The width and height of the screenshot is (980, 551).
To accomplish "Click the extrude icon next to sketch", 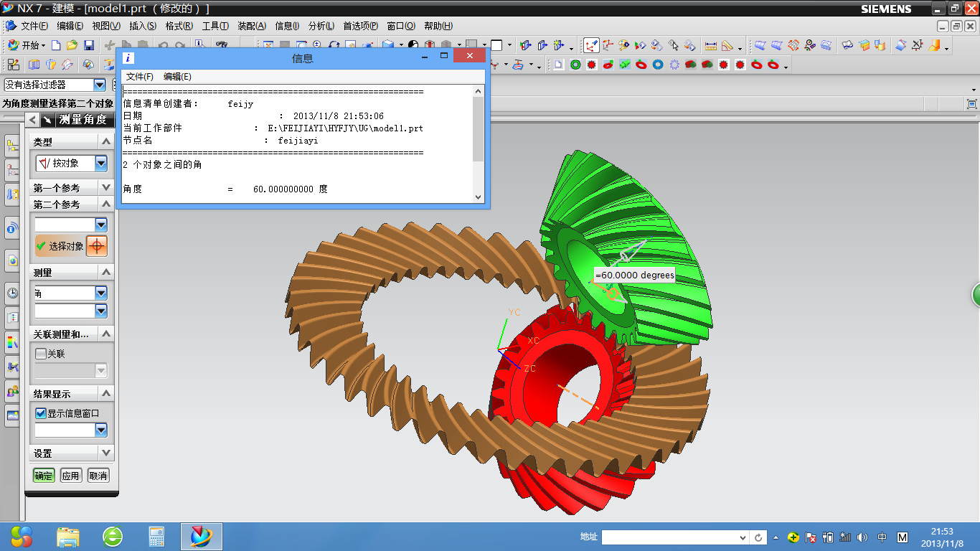I will click(34, 65).
